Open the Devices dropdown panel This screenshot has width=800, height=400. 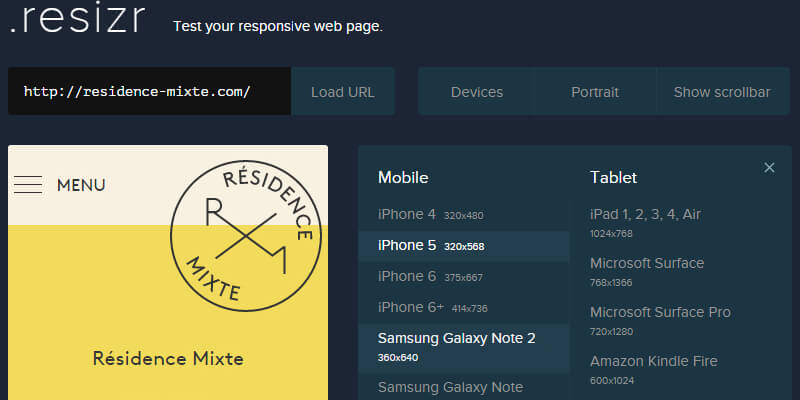477,92
